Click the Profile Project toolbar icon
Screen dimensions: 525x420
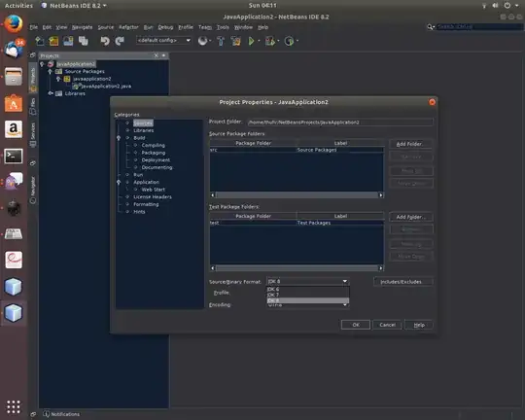(289, 41)
